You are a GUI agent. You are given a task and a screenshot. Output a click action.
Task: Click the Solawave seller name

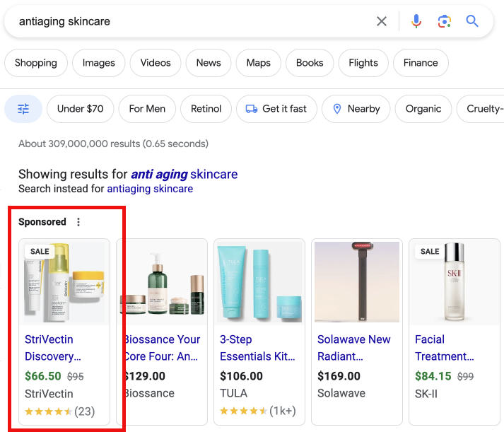pyautogui.click(x=341, y=393)
